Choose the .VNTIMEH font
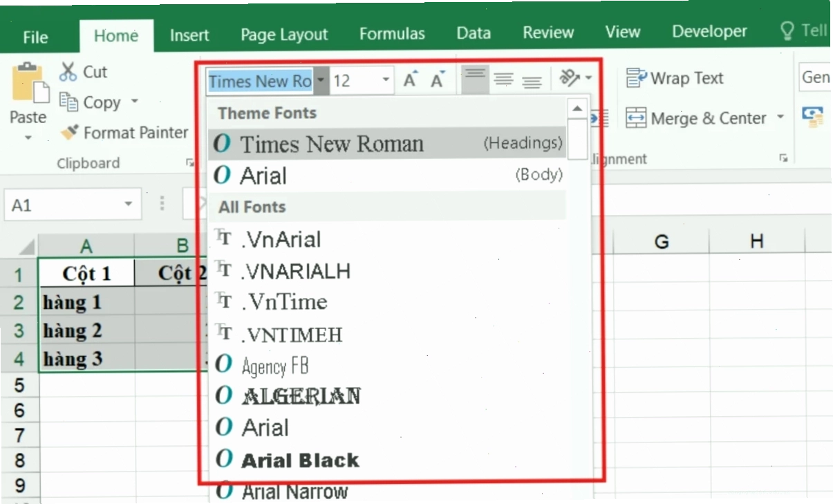Image resolution: width=833 pixels, height=504 pixels. (387, 334)
